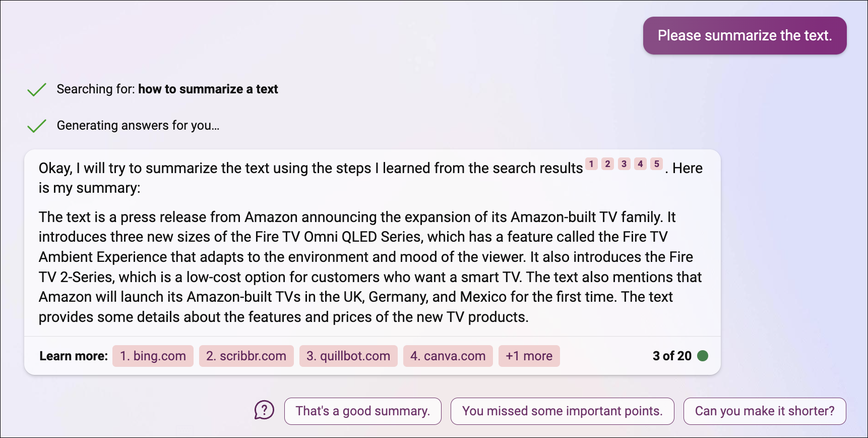
Task: Click the 3 of 20 turn counter
Action: click(672, 356)
